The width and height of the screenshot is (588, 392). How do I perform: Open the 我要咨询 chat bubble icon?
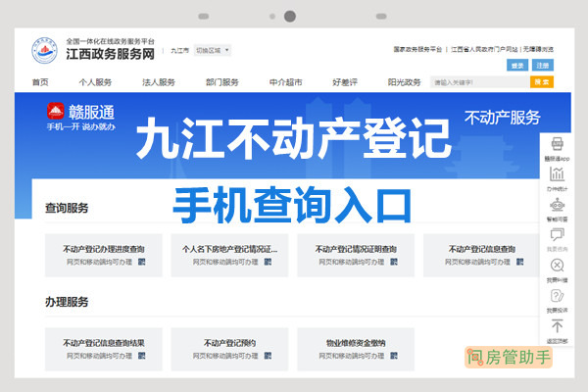[x=557, y=235]
